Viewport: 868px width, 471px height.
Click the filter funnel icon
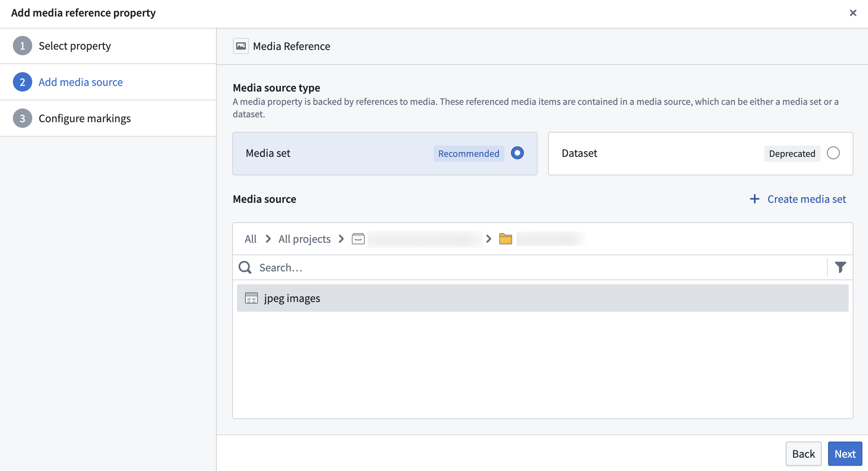(840, 267)
